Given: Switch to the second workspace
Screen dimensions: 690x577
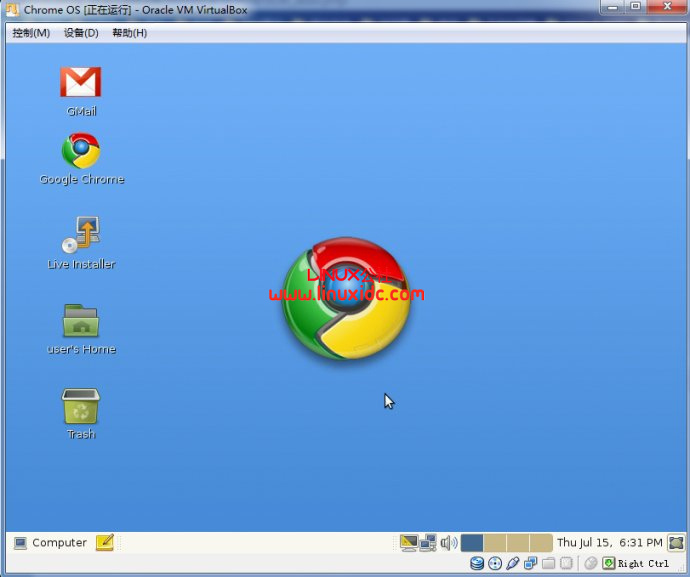Looking at the screenshot, I should pyautogui.click(x=495, y=543).
